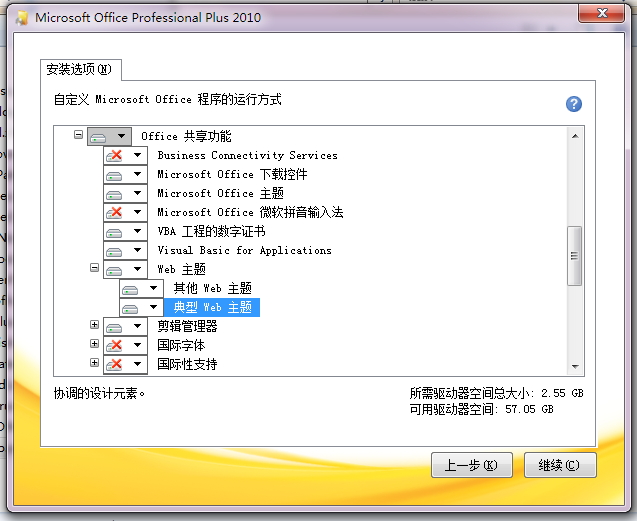Click the 继续(C) button
This screenshot has width=637, height=521.
(560, 465)
